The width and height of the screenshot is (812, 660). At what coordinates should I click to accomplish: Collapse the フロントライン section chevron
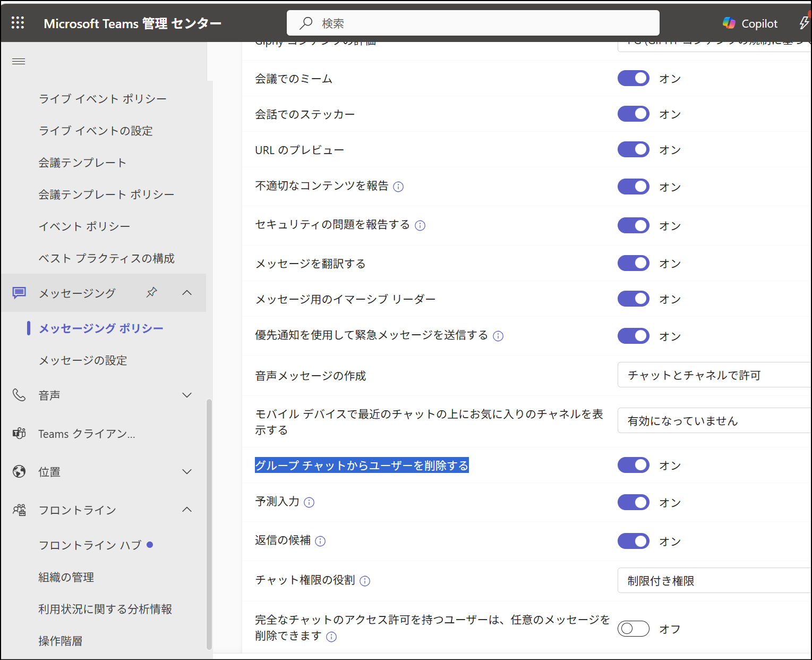[x=187, y=509]
